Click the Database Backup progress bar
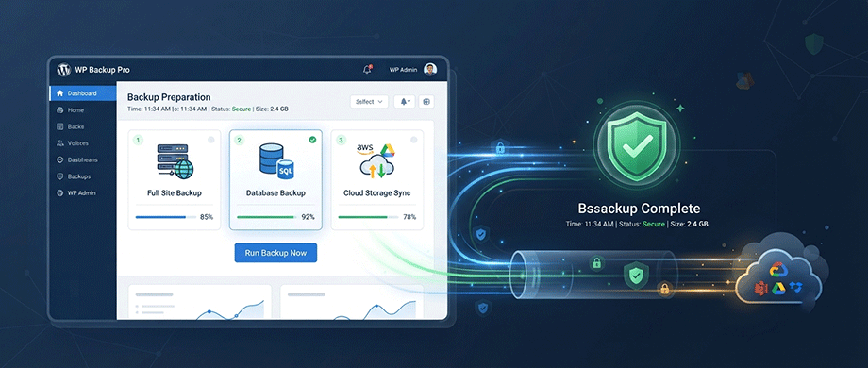Image resolution: width=868 pixels, height=368 pixels. [x=267, y=217]
